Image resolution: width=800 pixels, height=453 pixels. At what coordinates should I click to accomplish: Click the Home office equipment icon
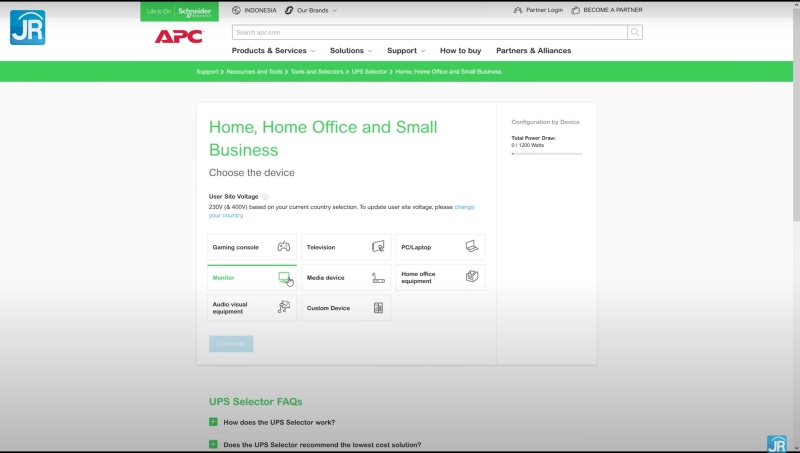[472, 276]
